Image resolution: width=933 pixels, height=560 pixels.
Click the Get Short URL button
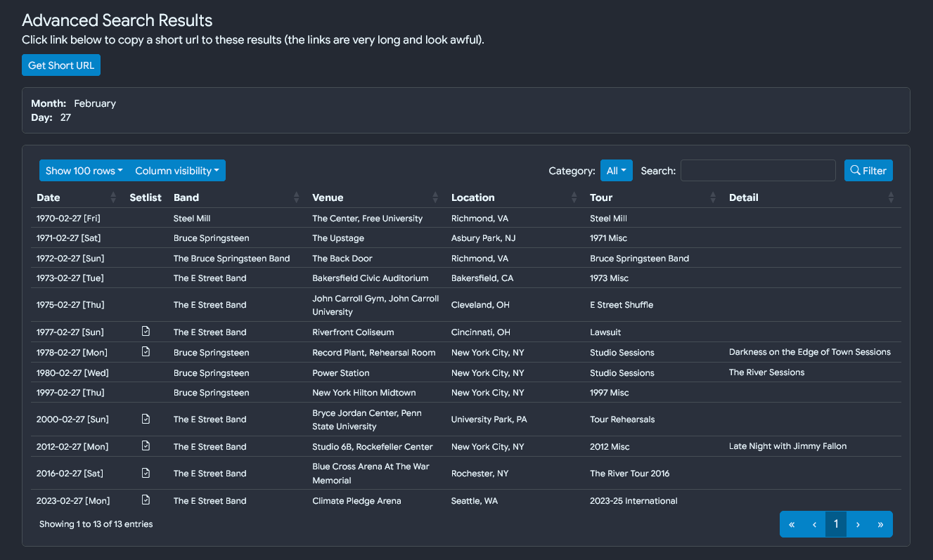pos(61,65)
